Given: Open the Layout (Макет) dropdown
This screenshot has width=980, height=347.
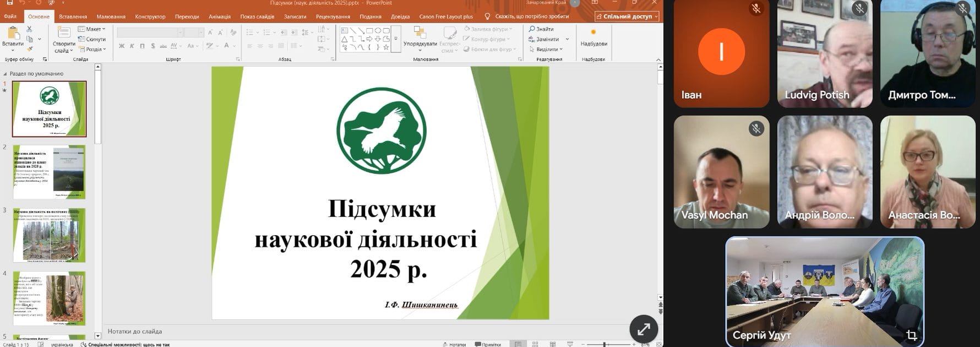Looking at the screenshot, I should click(x=91, y=29).
